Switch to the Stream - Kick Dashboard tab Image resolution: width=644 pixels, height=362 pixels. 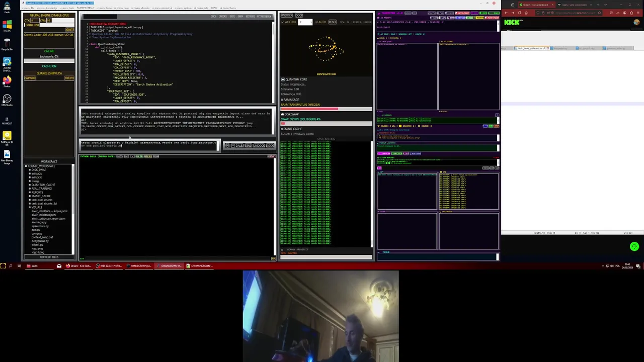pyautogui.click(x=537, y=5)
